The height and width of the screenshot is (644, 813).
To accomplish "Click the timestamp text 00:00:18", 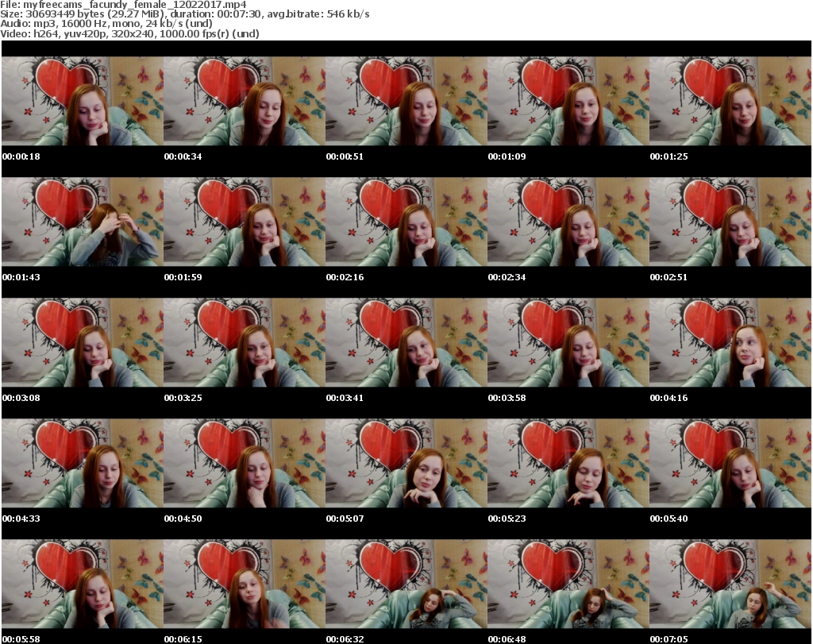I will [x=21, y=156].
